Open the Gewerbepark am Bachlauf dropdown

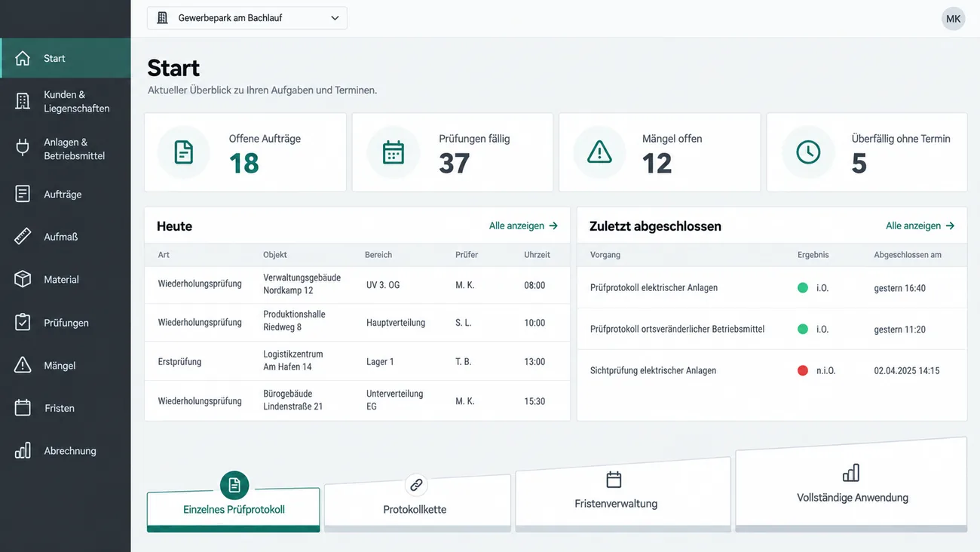[x=247, y=18]
